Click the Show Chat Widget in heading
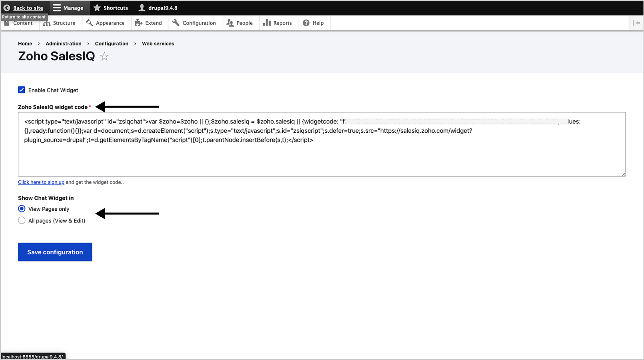This screenshot has height=360, width=644. coord(46,198)
